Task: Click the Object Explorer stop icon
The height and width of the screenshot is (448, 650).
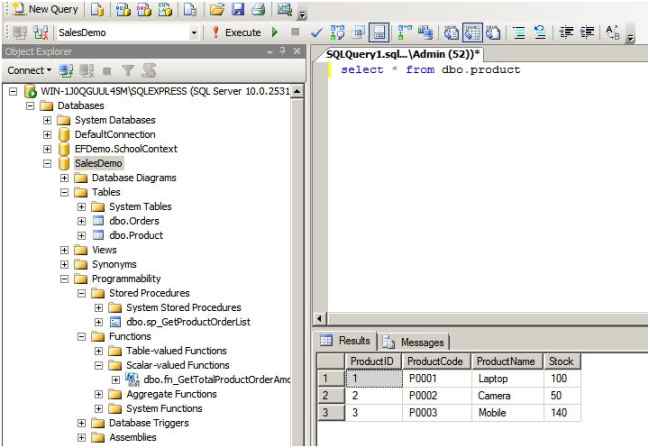Action: 107,71
